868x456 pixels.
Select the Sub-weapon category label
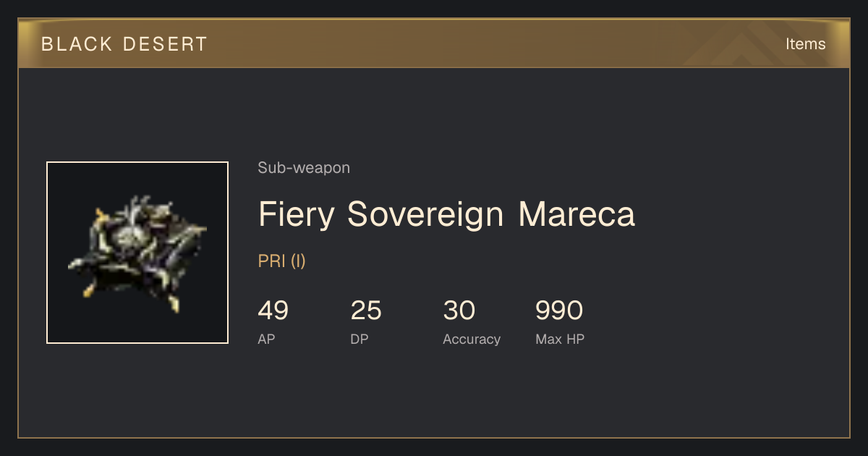pos(304,168)
